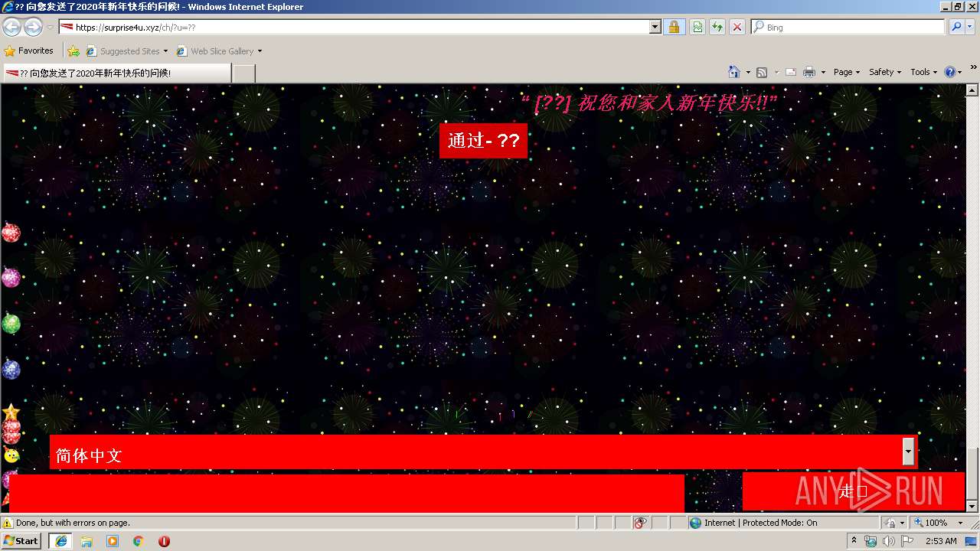Click the red 走 go button
980x551 pixels.
[853, 491]
